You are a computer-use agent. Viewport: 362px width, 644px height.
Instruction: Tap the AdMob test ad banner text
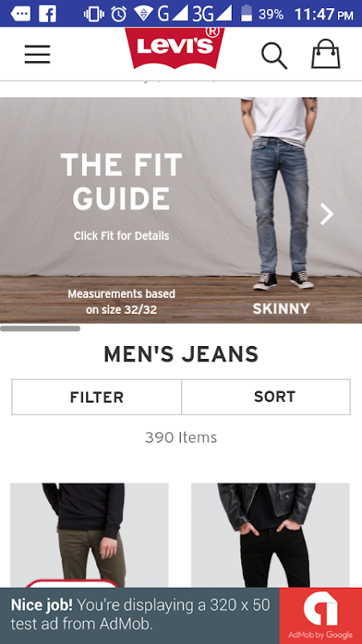[140, 614]
